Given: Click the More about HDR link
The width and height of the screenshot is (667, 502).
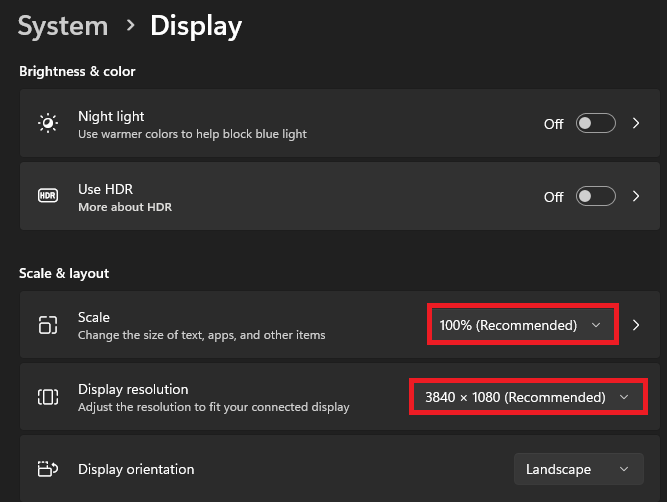Looking at the screenshot, I should (x=125, y=207).
